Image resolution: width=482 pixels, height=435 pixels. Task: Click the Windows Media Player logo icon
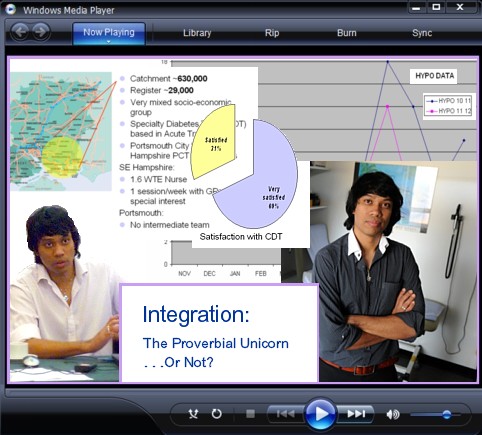click(10, 9)
